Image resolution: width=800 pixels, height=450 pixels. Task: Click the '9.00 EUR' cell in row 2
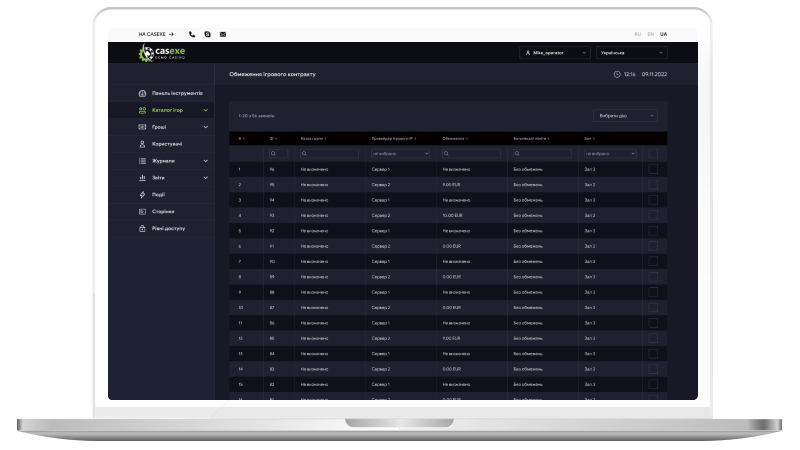point(452,185)
